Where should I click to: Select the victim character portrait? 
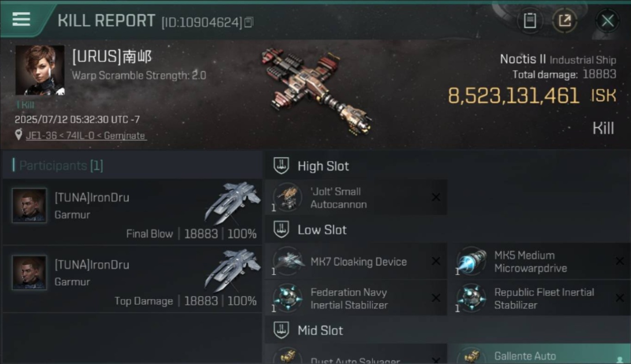click(x=39, y=70)
